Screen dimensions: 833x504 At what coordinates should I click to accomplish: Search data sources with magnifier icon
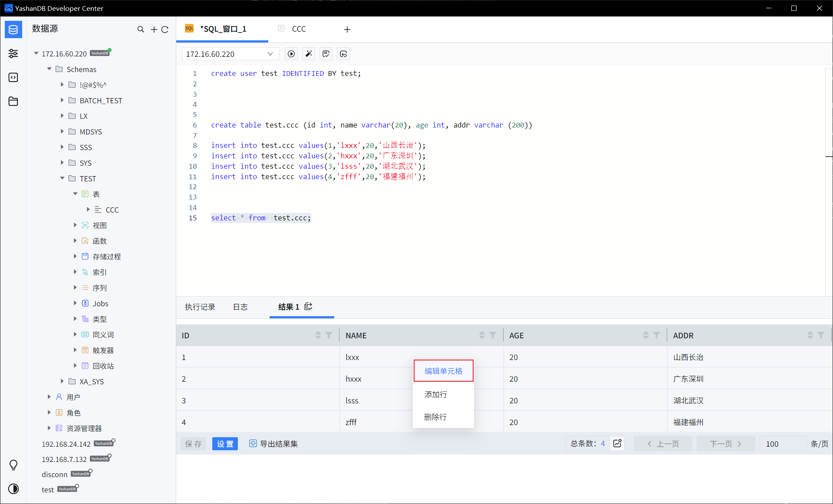(x=141, y=29)
